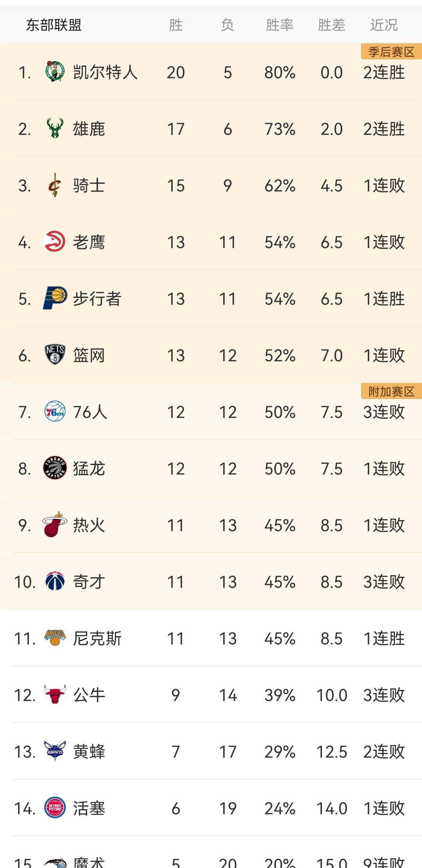Select the 近况 column header
422x868 pixels.
[x=384, y=25]
